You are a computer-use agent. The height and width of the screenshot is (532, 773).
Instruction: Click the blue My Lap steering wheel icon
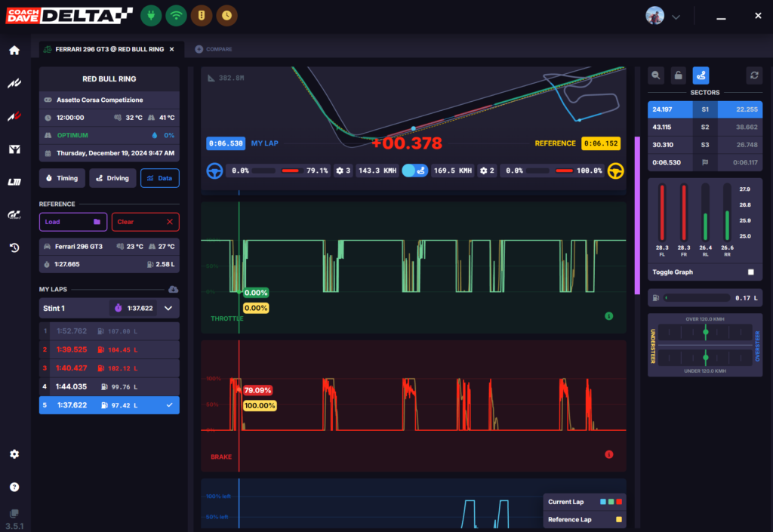point(214,171)
